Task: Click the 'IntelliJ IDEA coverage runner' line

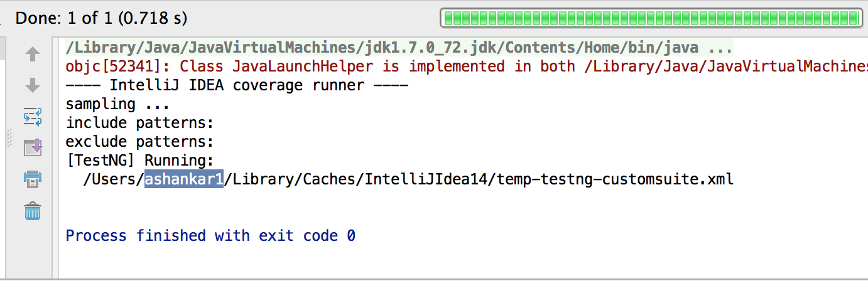Action: (237, 85)
